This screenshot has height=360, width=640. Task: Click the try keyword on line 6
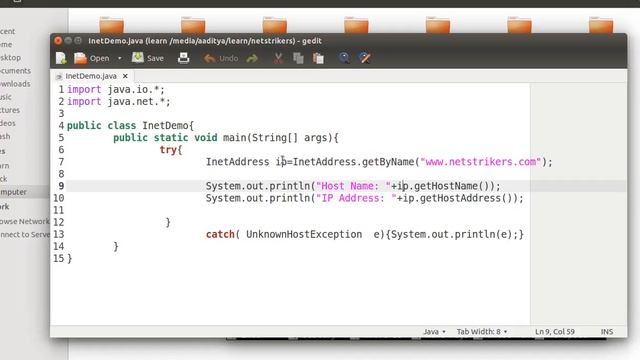(168, 150)
